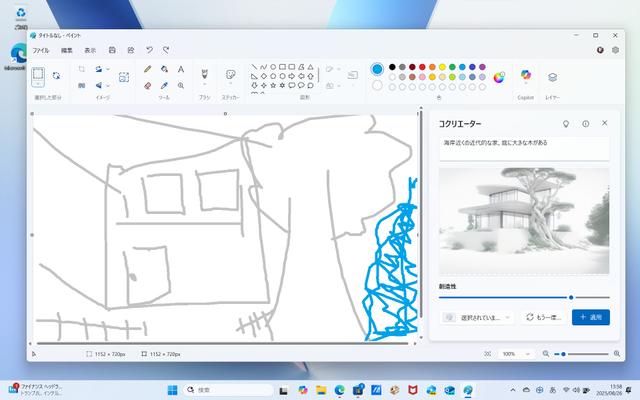Select the Fill bucket tool
The image size is (640, 400).
[x=164, y=69]
